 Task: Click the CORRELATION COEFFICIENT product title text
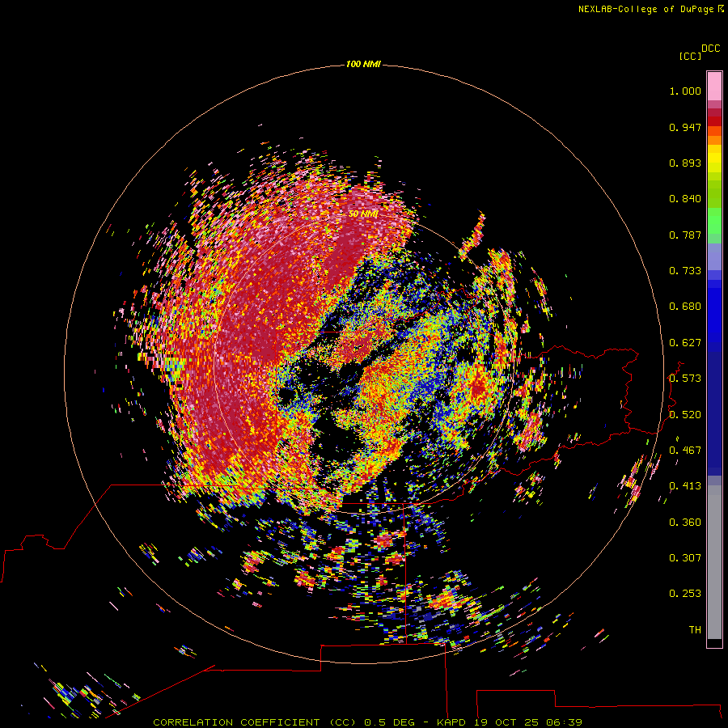(x=236, y=722)
